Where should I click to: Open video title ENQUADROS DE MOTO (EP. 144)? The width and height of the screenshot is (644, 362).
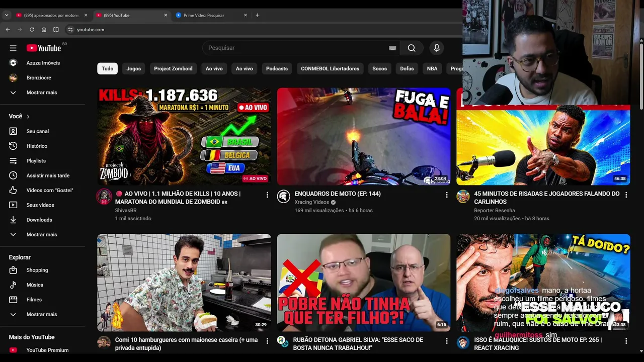point(338,194)
